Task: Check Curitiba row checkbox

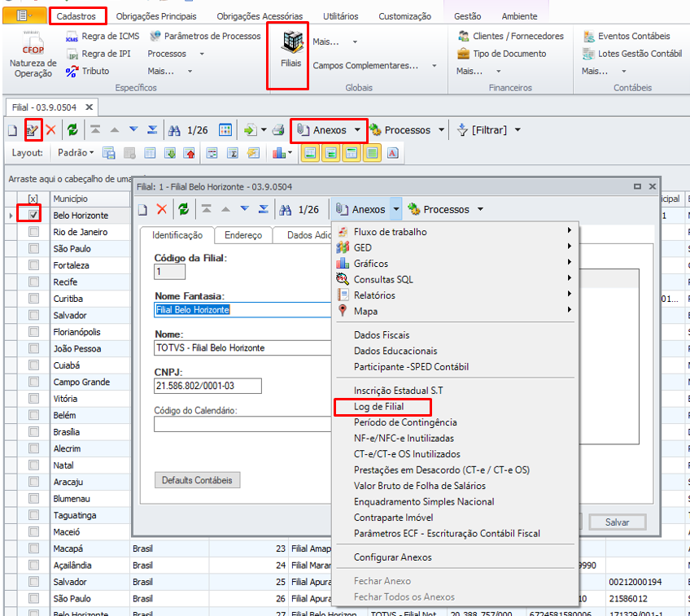Action: click(34, 299)
